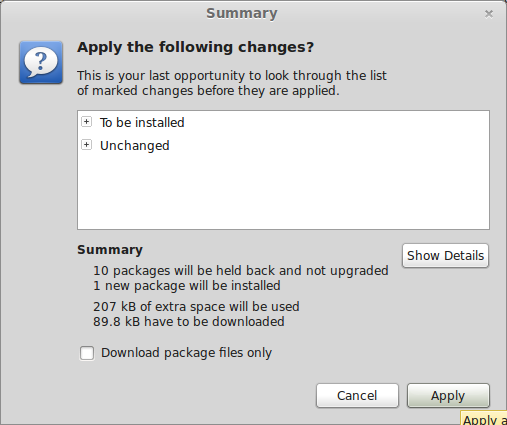Open Show Details
Image resolution: width=507 pixels, height=425 pixels.
(445, 256)
